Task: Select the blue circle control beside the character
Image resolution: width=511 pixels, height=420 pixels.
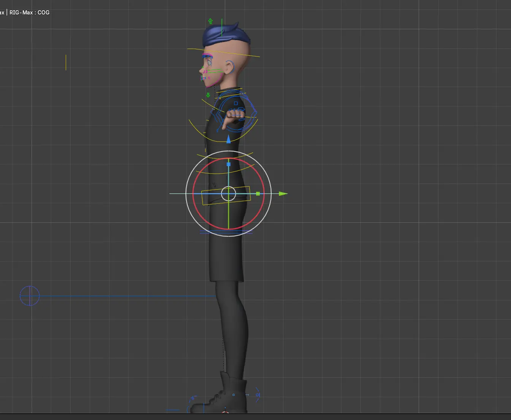Action: (30, 296)
